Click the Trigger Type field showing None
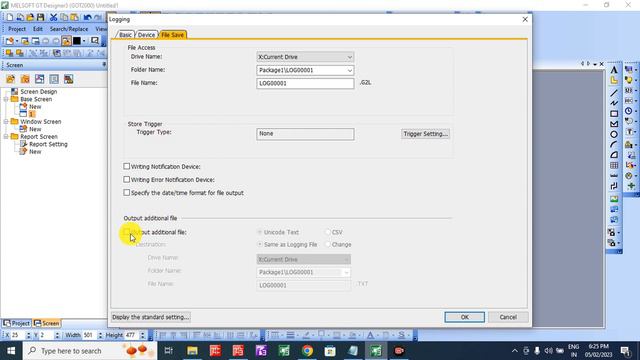The image size is (640, 360). pyautogui.click(x=305, y=134)
